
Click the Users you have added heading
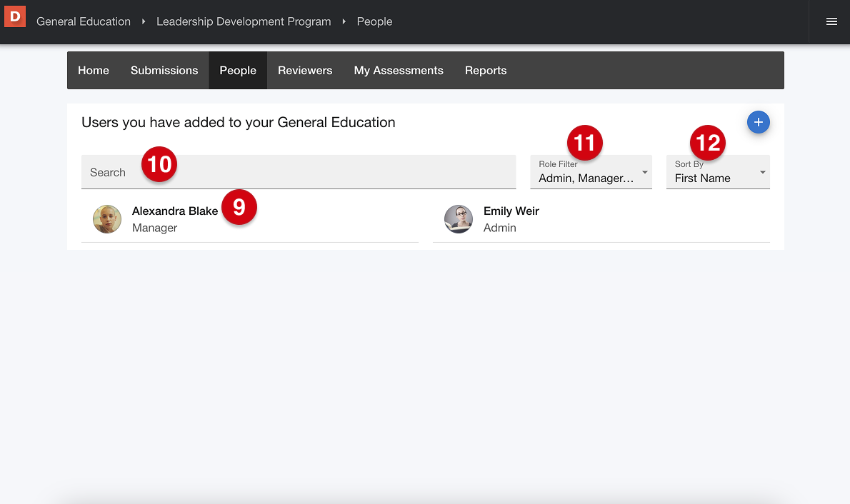click(239, 123)
